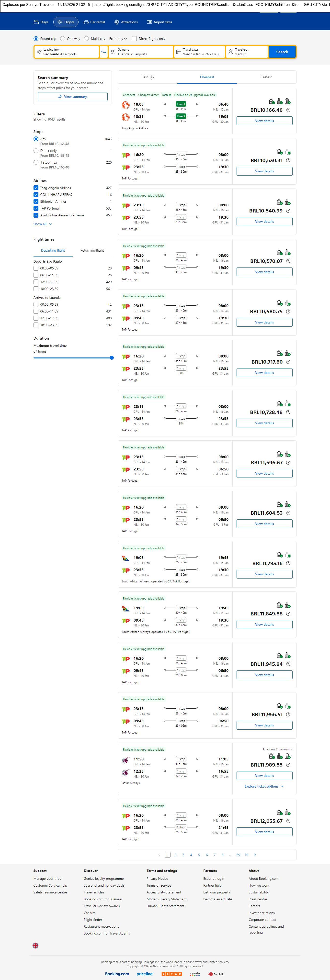Enable the Direct flights only checkbox
Screen dimensions: 330x980
pos(134,39)
